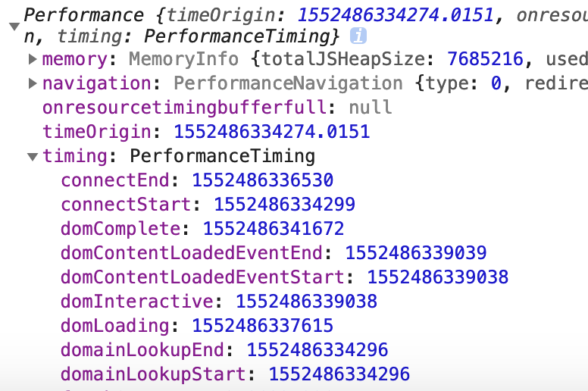Click the domContentLoadedEventStart value
The height and width of the screenshot is (391, 588).
click(x=437, y=277)
